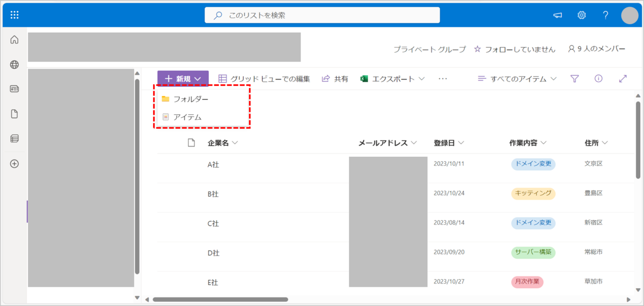The width and height of the screenshot is (644, 306).
Task: Open the 9 人のメンバー members link
Action: 596,49
